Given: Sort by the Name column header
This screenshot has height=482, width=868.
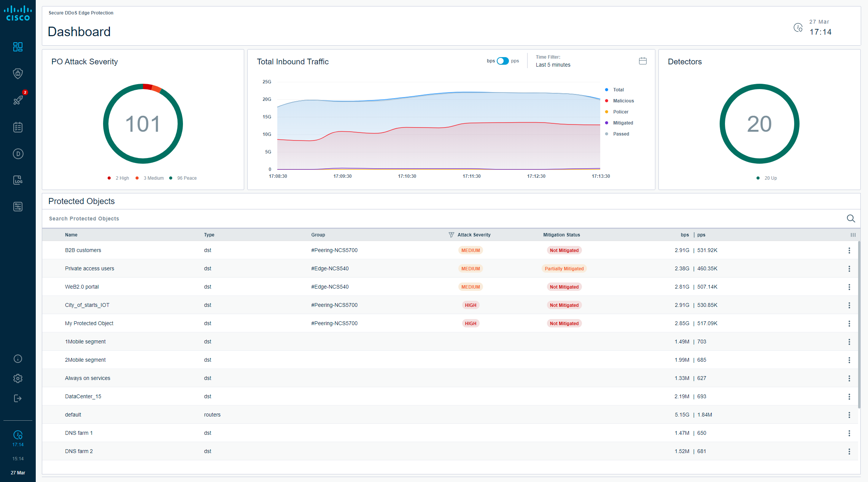Looking at the screenshot, I should click(71, 235).
